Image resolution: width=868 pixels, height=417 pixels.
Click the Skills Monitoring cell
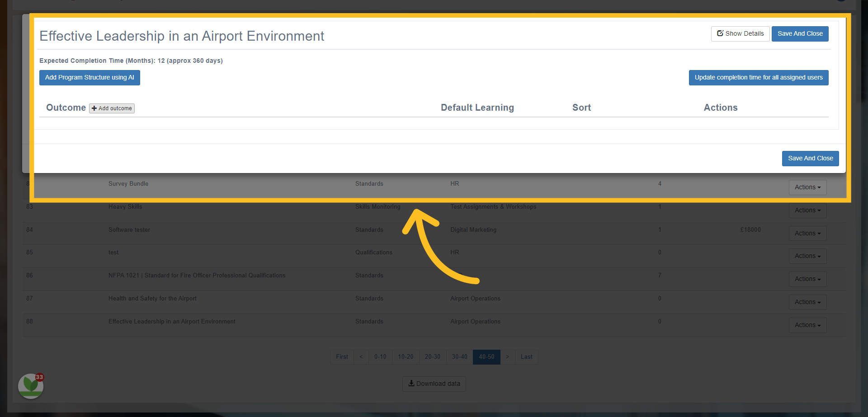pyautogui.click(x=378, y=207)
